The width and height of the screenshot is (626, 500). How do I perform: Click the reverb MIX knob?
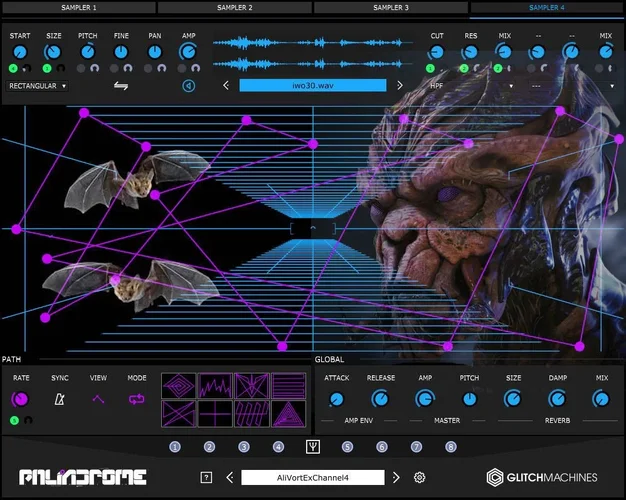[x=601, y=399]
